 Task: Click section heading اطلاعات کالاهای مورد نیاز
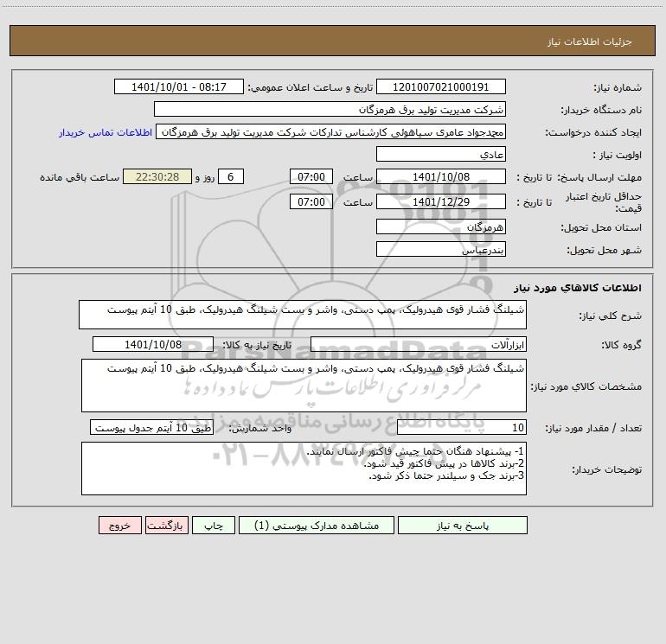[x=577, y=287]
